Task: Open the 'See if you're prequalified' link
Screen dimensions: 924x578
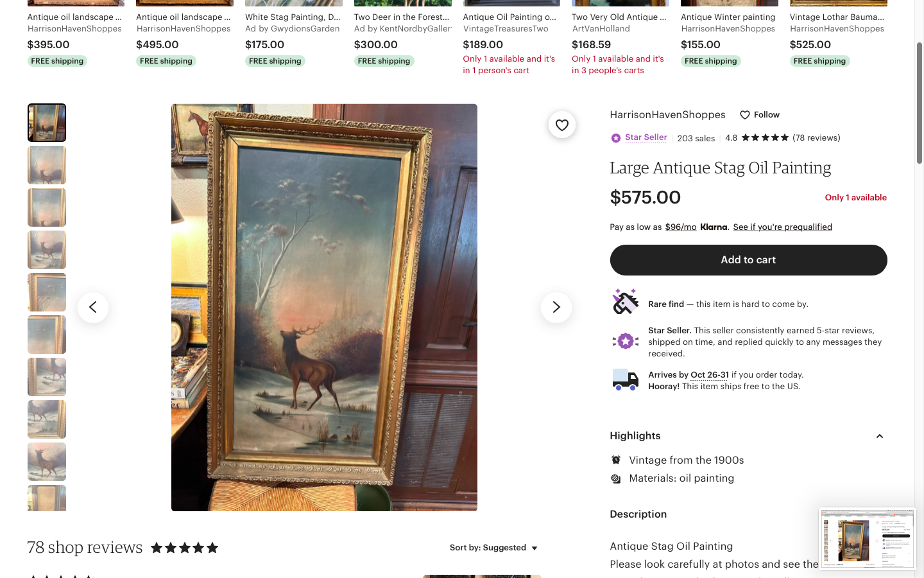Action: point(782,227)
